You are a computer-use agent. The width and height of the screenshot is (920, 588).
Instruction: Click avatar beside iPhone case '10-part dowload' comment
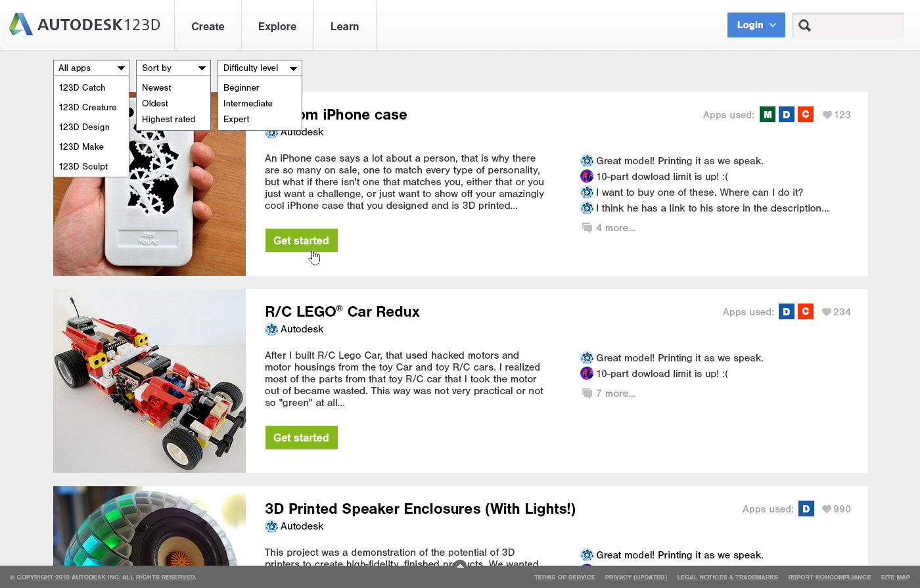point(587,177)
